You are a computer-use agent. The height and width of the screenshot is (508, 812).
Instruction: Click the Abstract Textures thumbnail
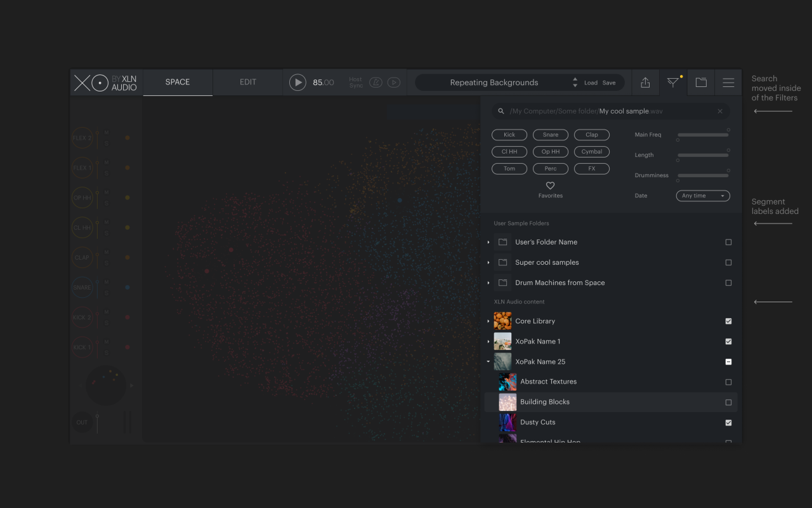click(x=507, y=382)
